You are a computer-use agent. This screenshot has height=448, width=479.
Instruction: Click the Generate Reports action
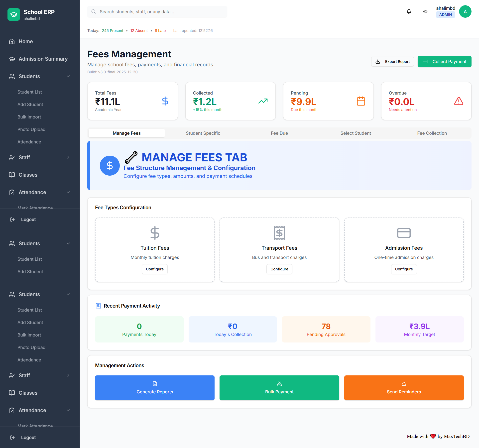(155, 388)
